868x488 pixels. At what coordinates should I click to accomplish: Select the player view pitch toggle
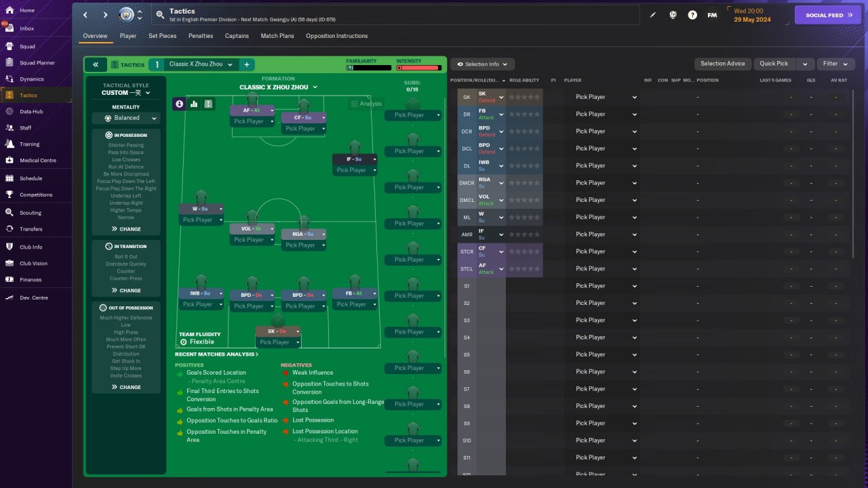pos(179,104)
